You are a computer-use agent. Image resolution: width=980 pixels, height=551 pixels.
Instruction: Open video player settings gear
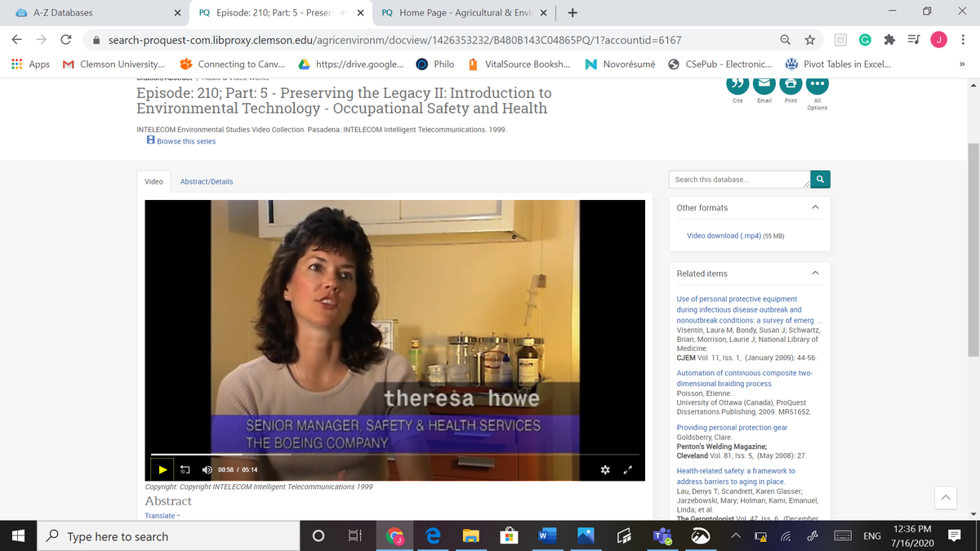[x=605, y=469]
